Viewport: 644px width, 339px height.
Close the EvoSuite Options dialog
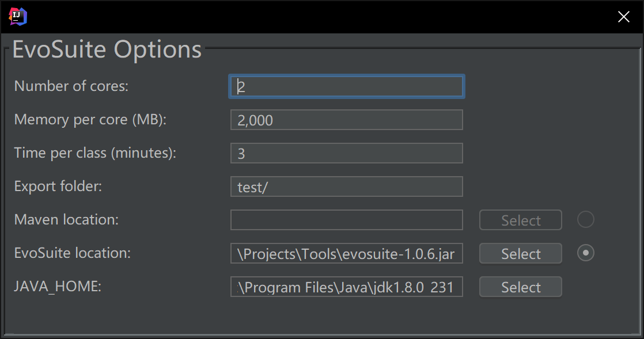pyautogui.click(x=623, y=17)
